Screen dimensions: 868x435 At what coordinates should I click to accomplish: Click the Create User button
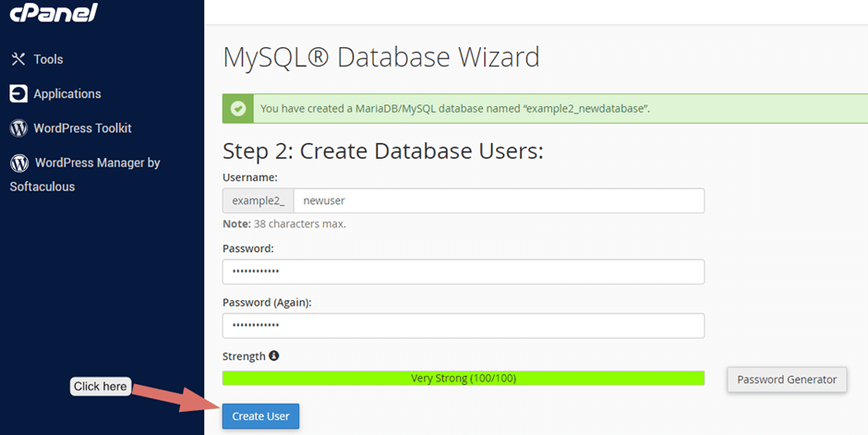tap(260, 417)
